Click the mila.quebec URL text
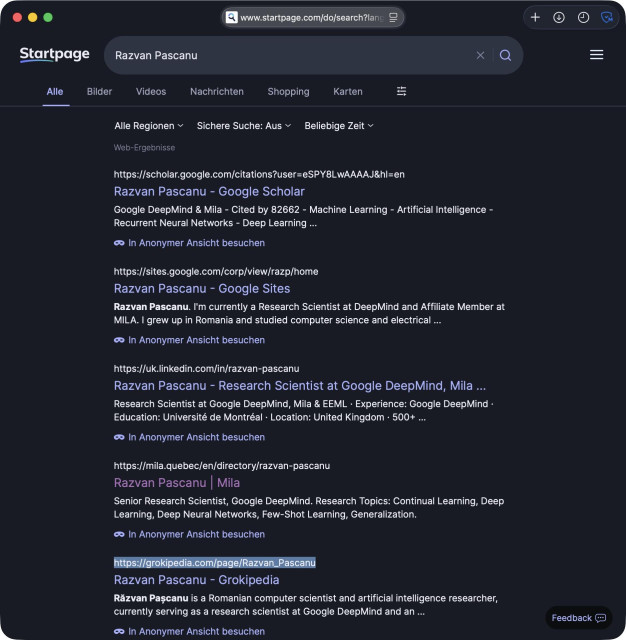This screenshot has height=640, width=626. pos(222,466)
